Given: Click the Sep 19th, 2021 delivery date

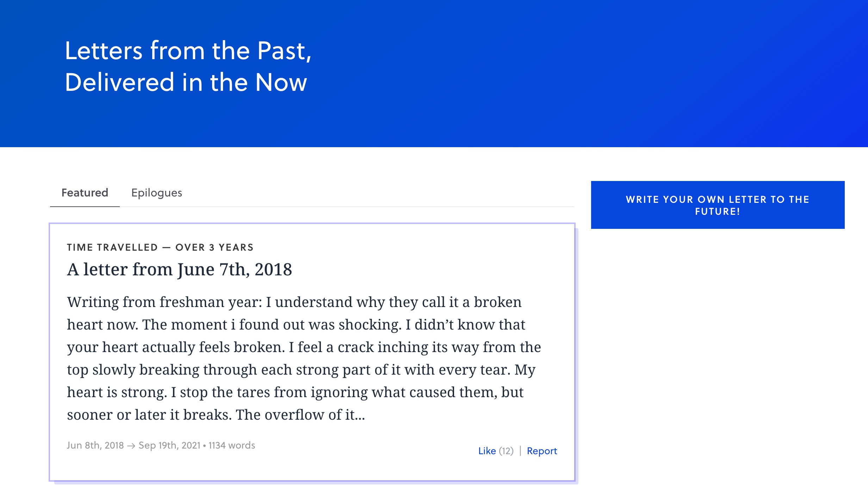Looking at the screenshot, I should [169, 445].
